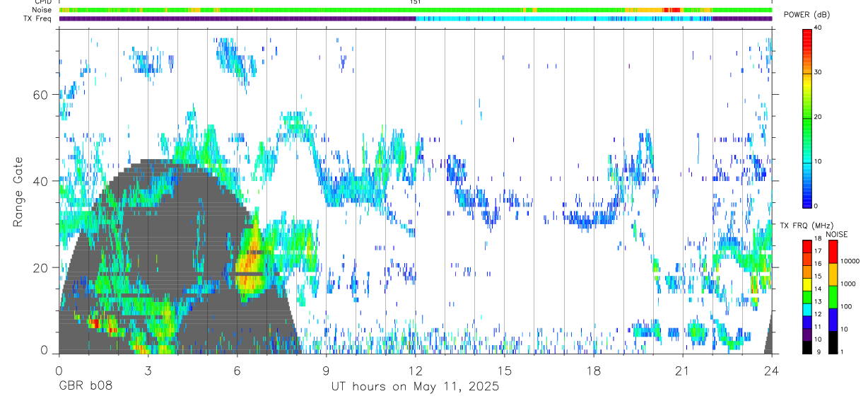The height and width of the screenshot is (401, 868).
Task: Click the 6 tick on UT hours axis
Action: [237, 371]
